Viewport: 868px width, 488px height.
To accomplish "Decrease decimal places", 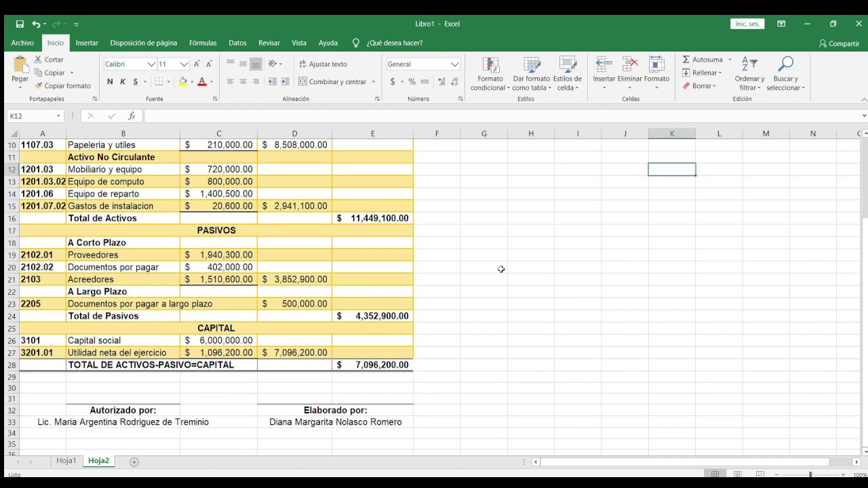I will (x=454, y=82).
